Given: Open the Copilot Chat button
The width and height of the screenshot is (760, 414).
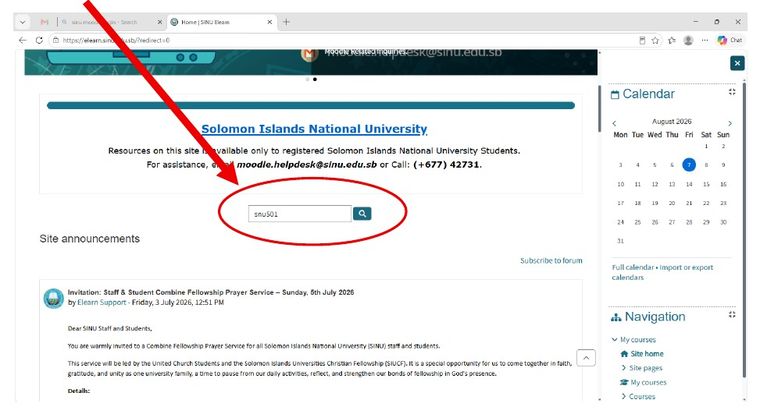Looking at the screenshot, I should click(729, 40).
